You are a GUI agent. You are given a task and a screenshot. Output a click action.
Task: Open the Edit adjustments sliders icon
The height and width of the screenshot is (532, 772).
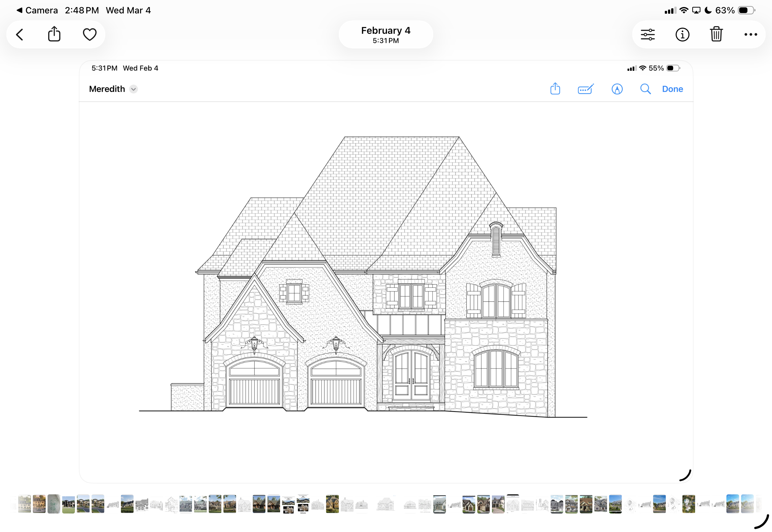click(647, 34)
